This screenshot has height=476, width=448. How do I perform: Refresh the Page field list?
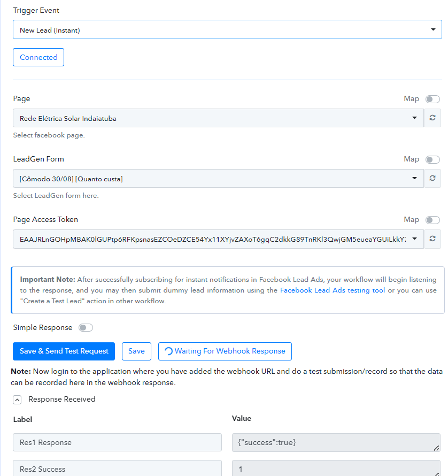pyautogui.click(x=432, y=118)
